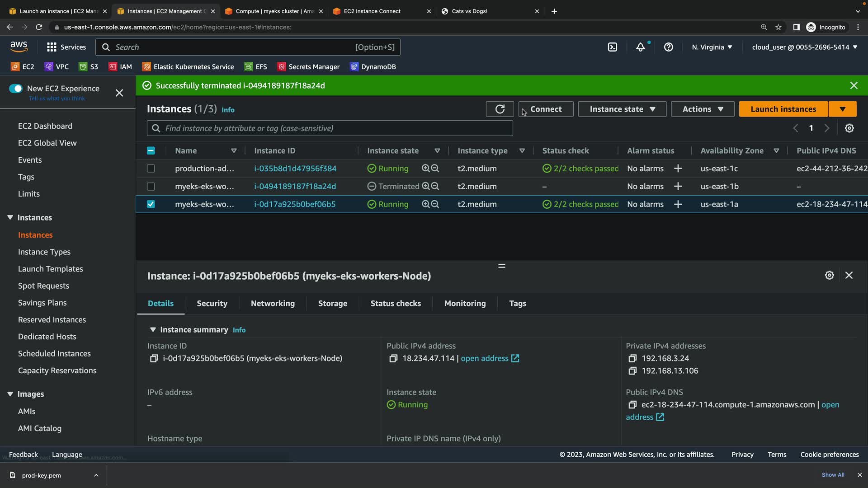Switch to the Networking tab
868x488 pixels.
[x=273, y=304]
